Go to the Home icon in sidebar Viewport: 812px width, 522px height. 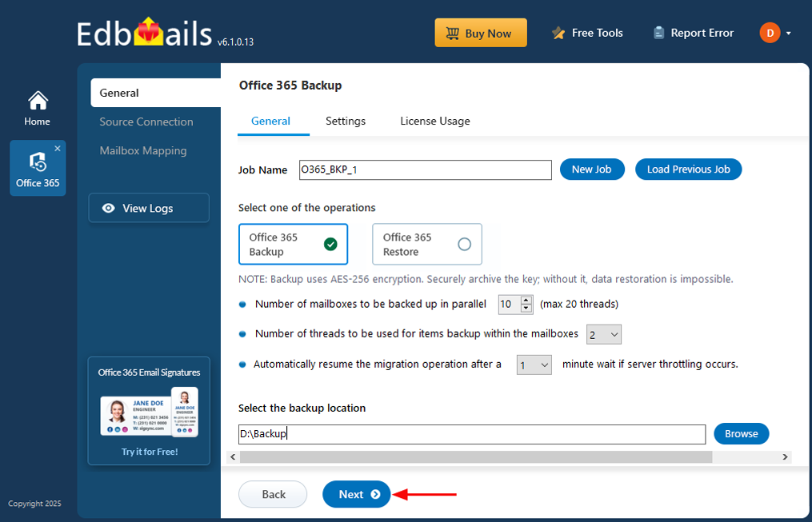point(38,108)
